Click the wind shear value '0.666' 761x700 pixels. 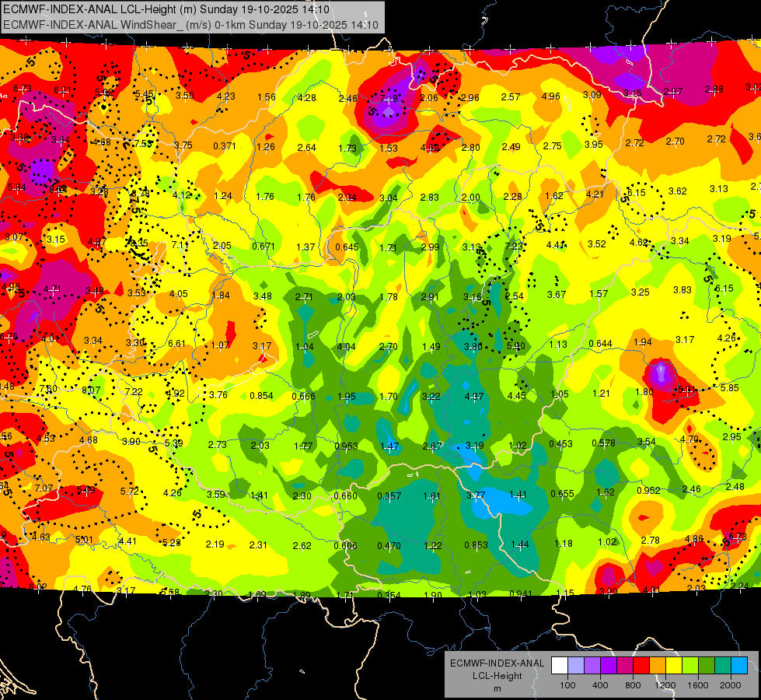304,397
